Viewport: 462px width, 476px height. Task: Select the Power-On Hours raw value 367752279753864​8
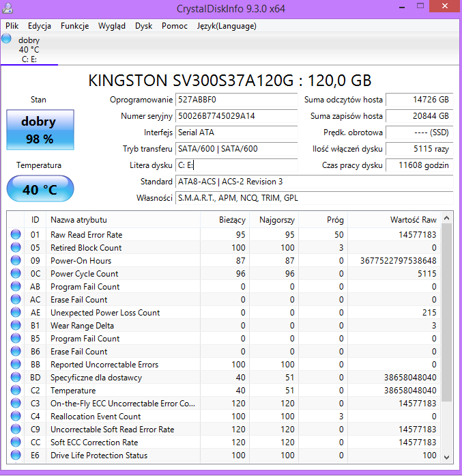point(399,260)
